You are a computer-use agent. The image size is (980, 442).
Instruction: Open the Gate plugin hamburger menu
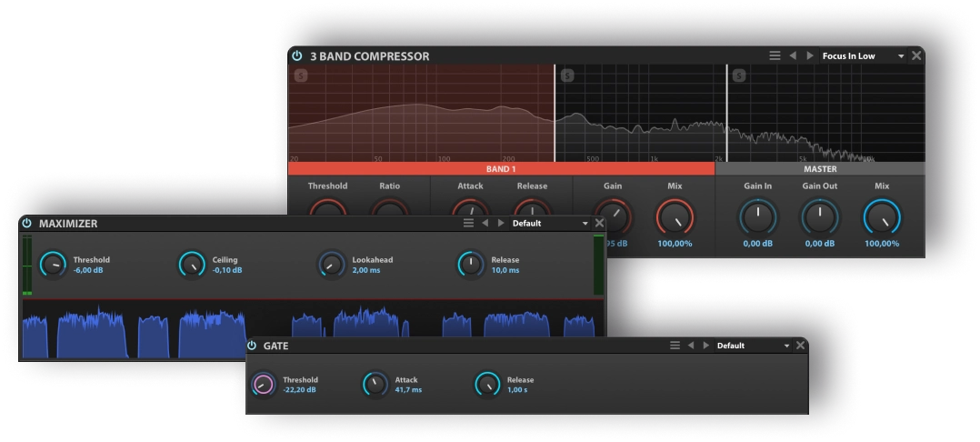coord(675,346)
